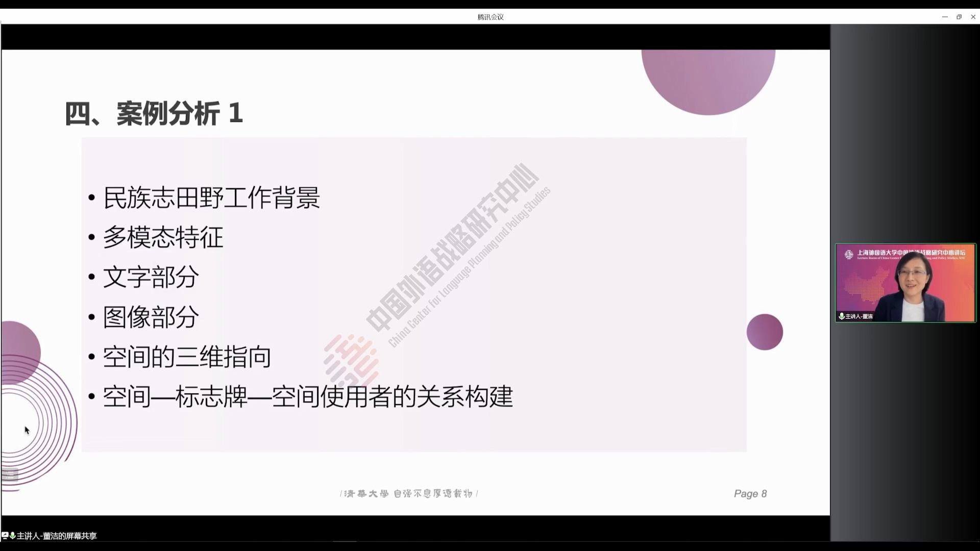Click the 腾讯会议 window title
Image resolution: width=980 pixels, height=551 pixels.
tap(490, 17)
